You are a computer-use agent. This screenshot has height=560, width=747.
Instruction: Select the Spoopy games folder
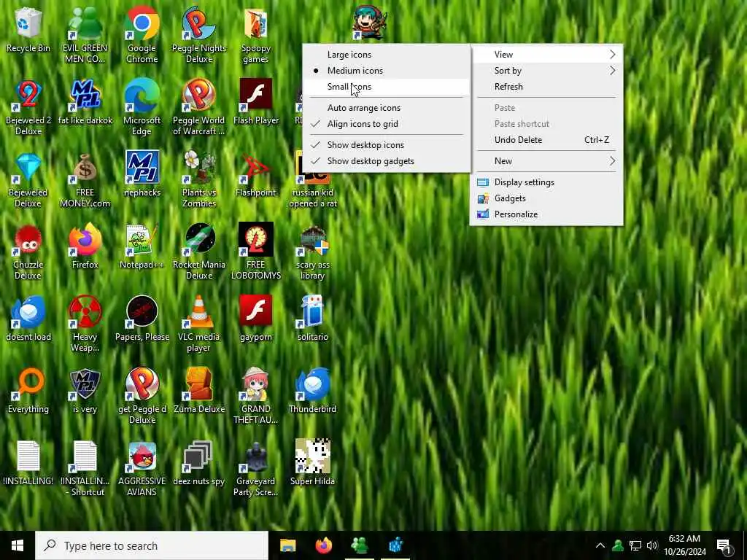(x=256, y=35)
